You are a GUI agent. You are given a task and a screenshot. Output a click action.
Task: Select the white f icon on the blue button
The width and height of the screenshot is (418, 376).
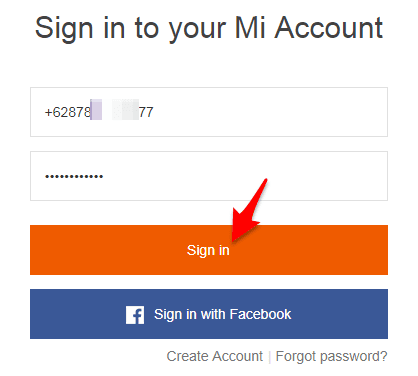click(x=135, y=315)
